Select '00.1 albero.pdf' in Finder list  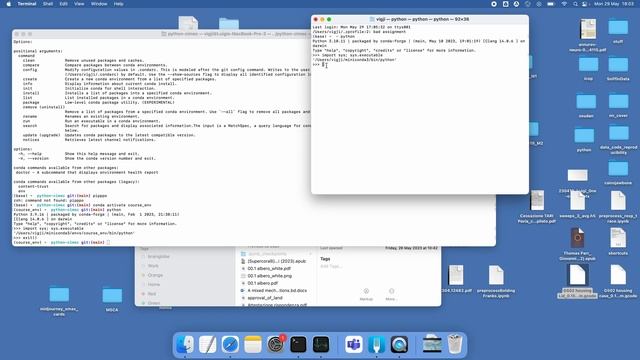[262, 283]
